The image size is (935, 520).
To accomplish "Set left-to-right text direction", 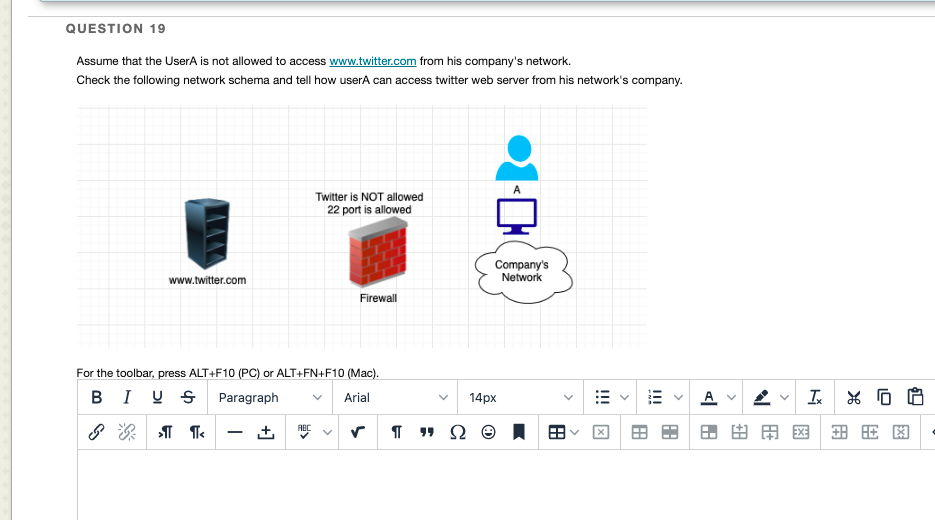I will 165,432.
